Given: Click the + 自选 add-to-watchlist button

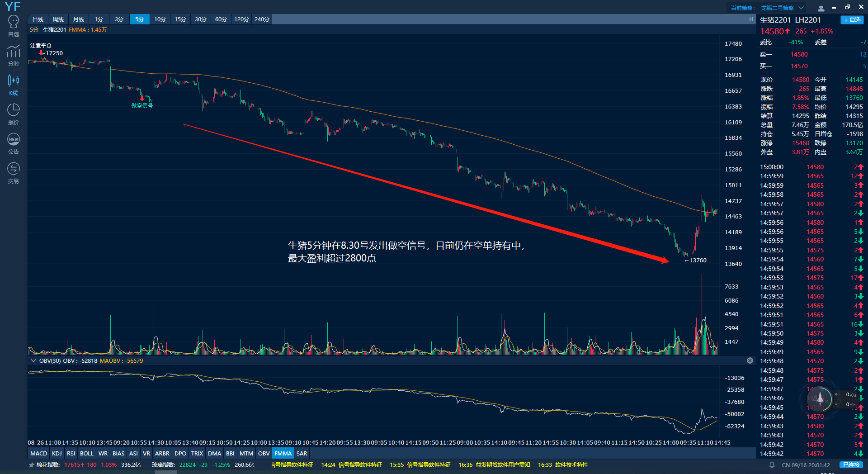Looking at the screenshot, I should coord(852,20).
